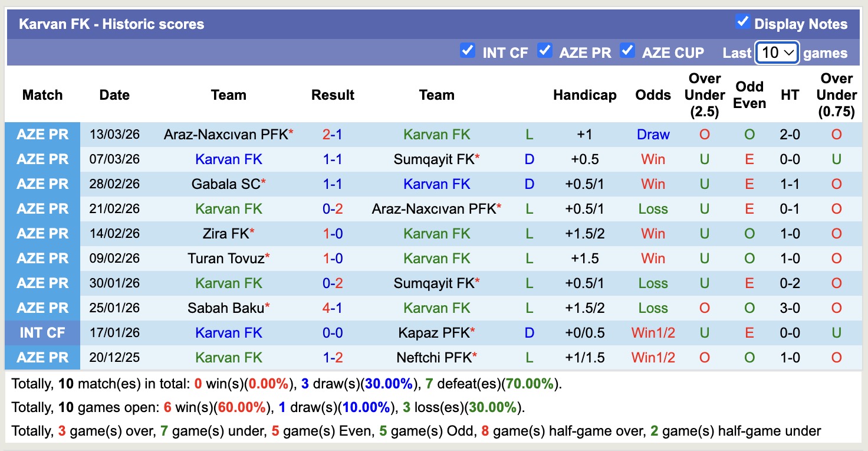Click the Handicap column header

584,95
